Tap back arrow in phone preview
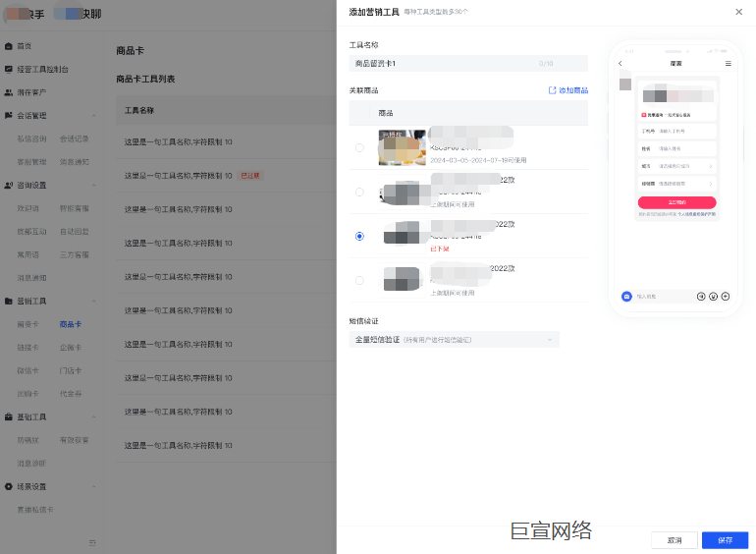The height and width of the screenshot is (554, 756). (621, 63)
